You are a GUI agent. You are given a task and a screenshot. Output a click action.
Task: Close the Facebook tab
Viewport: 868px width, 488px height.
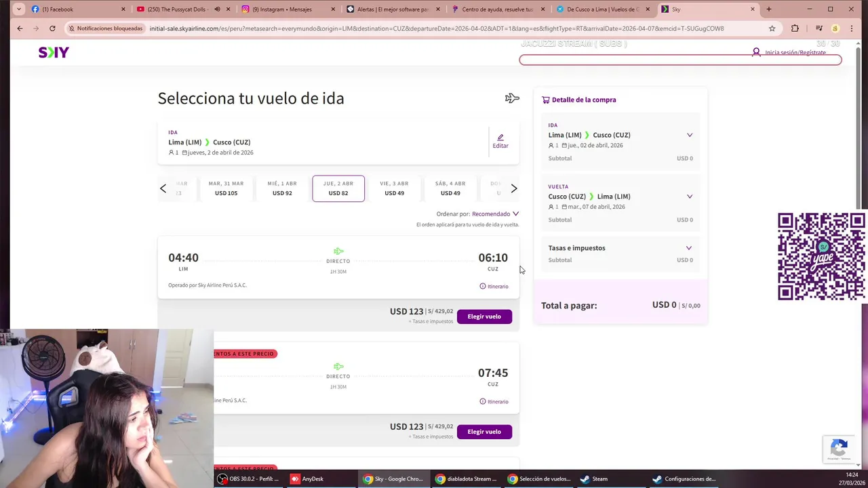(123, 9)
